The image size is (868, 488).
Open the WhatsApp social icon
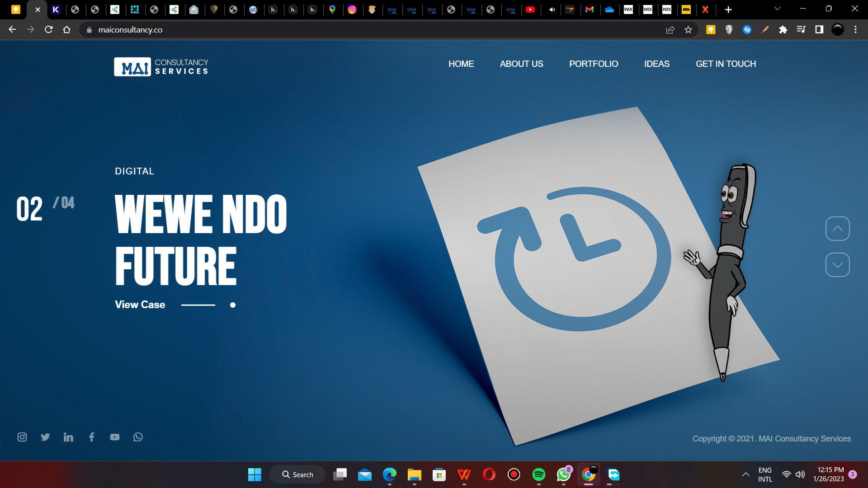coord(138,437)
